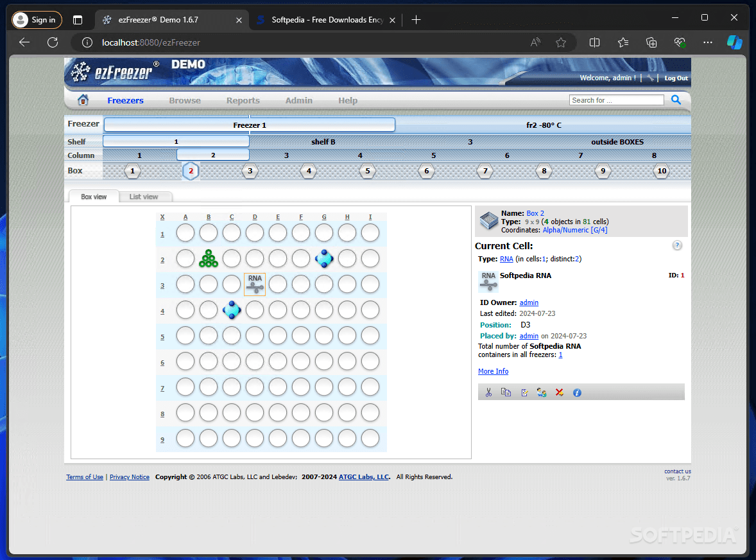The width and height of the screenshot is (756, 560).
Task: Open the Copilot icon in browser toolbar
Action: click(x=734, y=42)
